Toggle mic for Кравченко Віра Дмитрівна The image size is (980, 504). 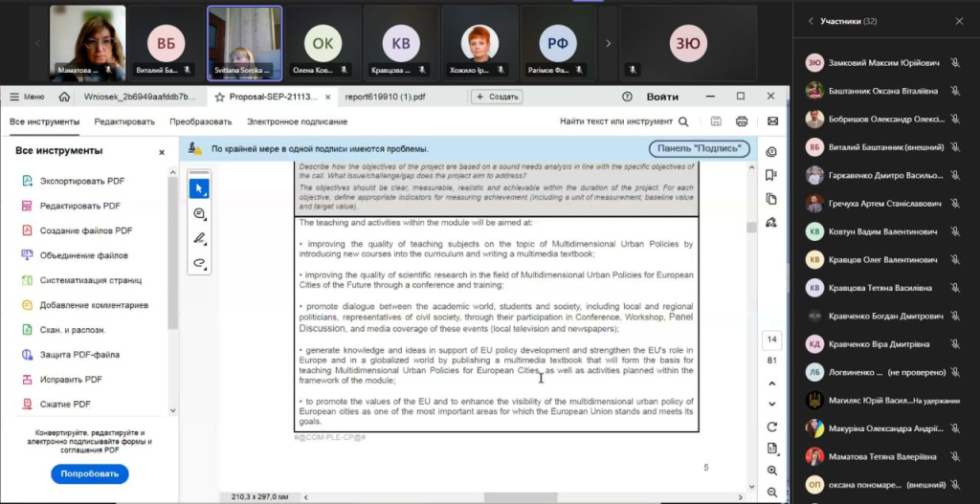tap(954, 344)
